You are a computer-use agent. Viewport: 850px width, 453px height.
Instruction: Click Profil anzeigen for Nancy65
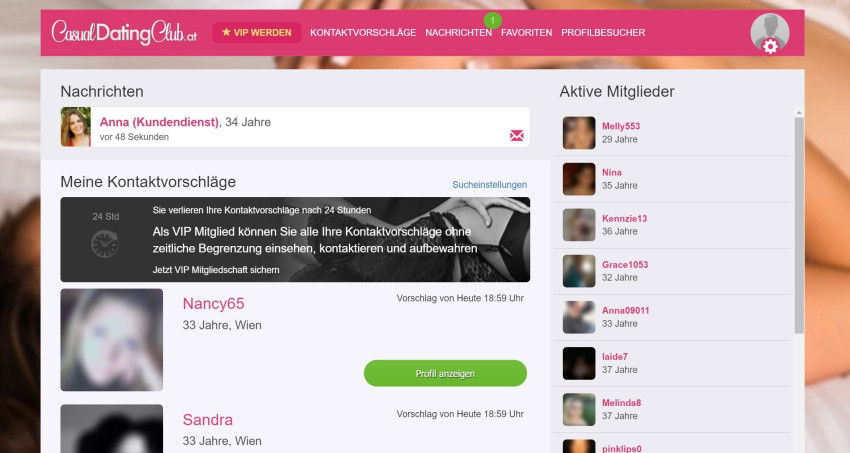[x=445, y=373]
